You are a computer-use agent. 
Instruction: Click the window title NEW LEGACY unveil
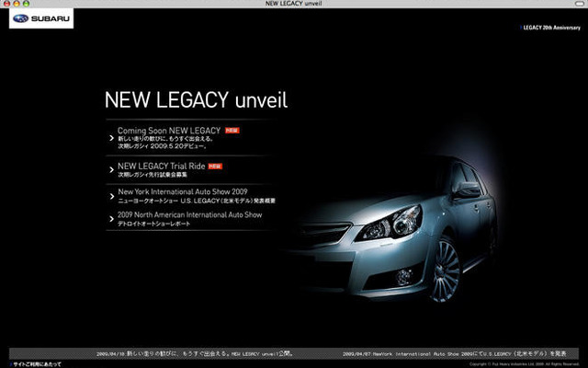294,4
